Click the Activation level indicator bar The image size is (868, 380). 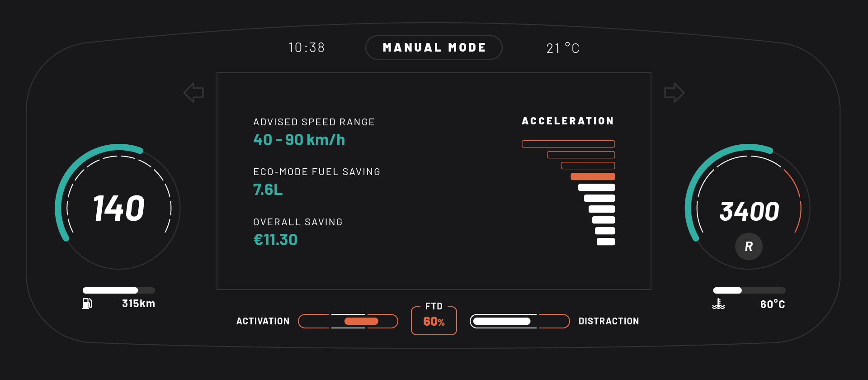pyautogui.click(x=348, y=321)
